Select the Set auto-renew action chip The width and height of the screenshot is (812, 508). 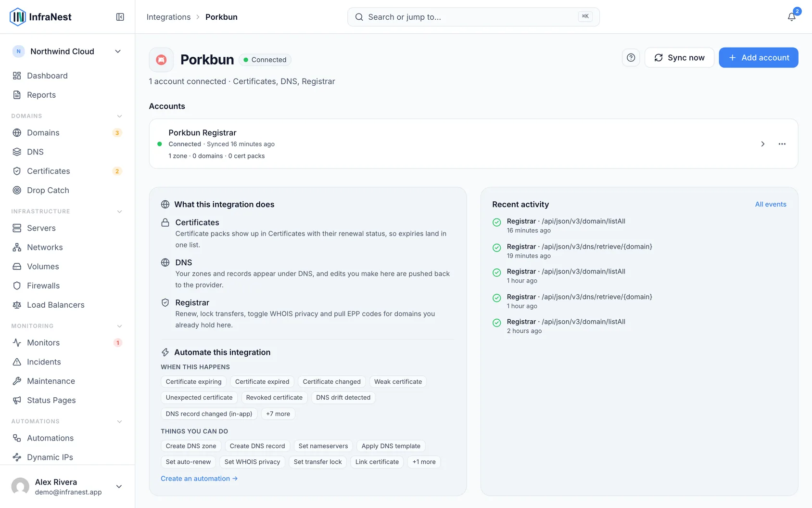[x=189, y=462]
